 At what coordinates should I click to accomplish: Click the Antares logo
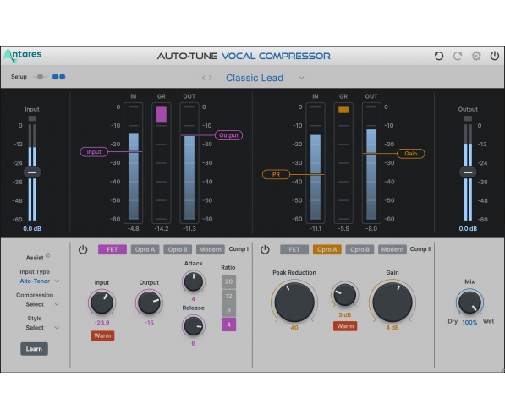click(23, 56)
